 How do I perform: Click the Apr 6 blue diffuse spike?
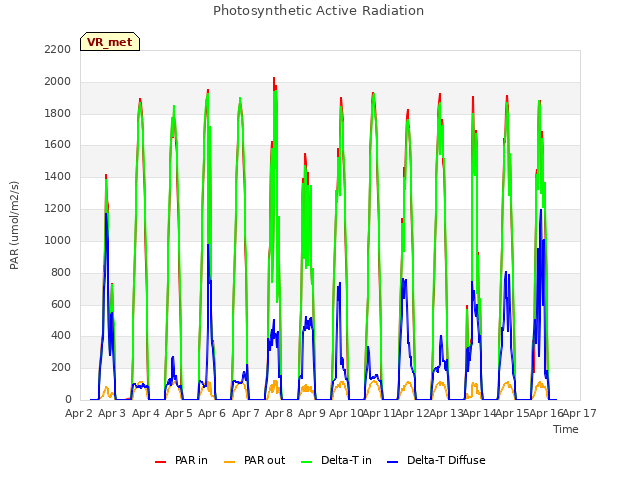pyautogui.click(x=208, y=246)
